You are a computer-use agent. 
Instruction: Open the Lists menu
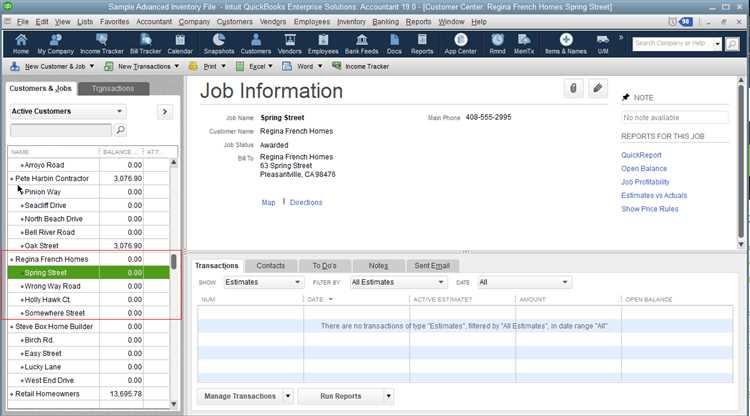coord(85,22)
